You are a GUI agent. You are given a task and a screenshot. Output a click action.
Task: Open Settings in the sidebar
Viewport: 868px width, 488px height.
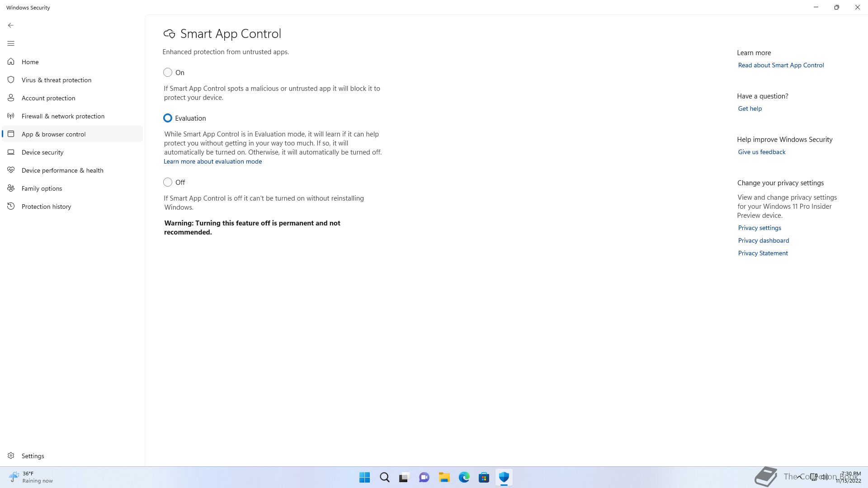pyautogui.click(x=72, y=455)
